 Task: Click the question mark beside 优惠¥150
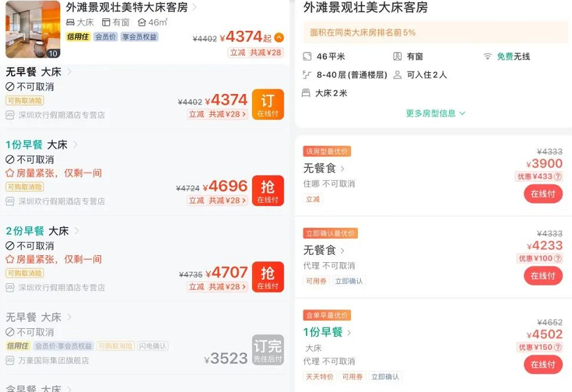(x=558, y=347)
